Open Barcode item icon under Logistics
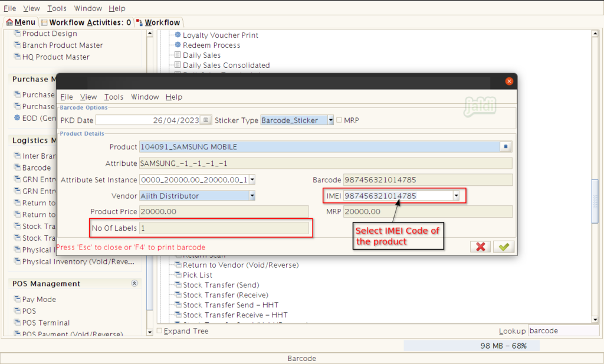 tap(17, 168)
